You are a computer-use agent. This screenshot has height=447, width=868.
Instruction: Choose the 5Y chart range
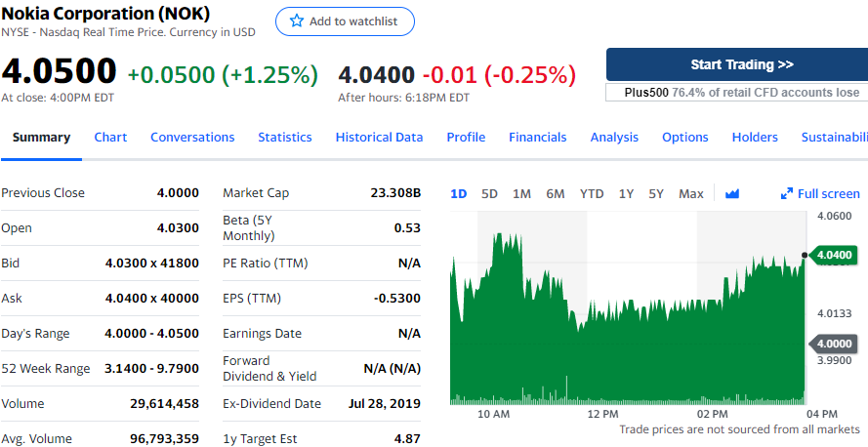pos(656,194)
